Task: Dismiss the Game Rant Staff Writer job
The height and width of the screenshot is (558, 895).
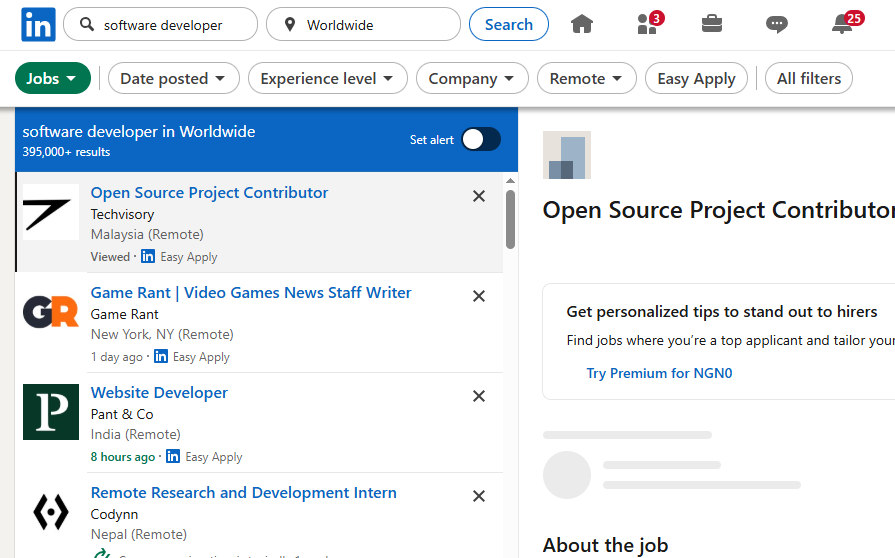Action: pyautogui.click(x=479, y=296)
